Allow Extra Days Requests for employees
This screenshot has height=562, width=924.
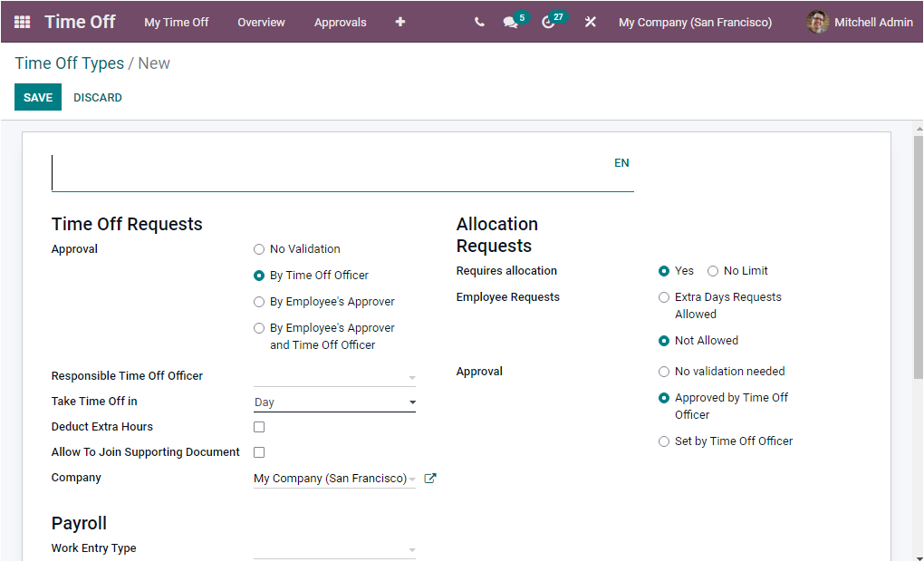(664, 296)
